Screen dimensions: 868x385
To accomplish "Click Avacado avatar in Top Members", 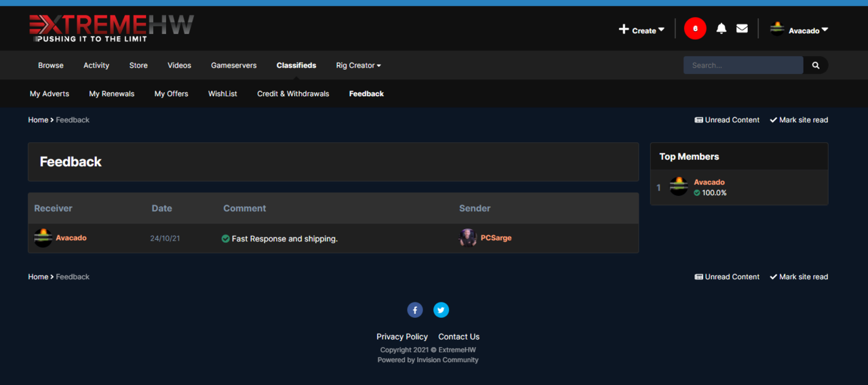I will click(x=679, y=186).
